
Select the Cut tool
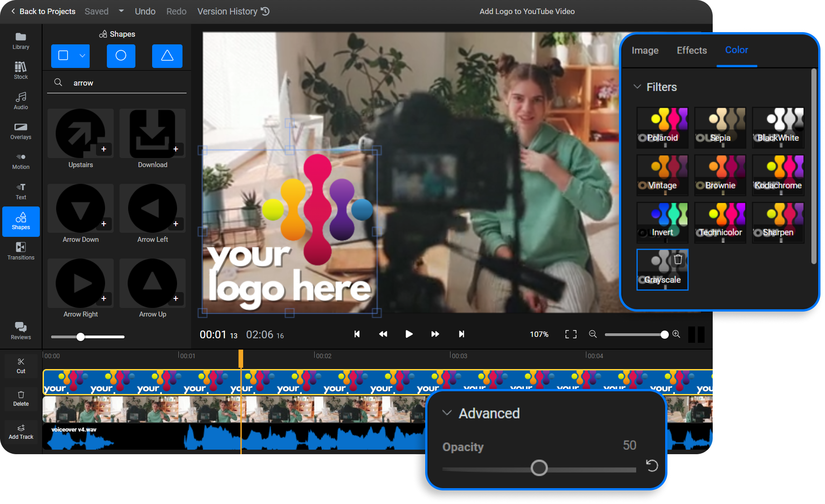21,365
